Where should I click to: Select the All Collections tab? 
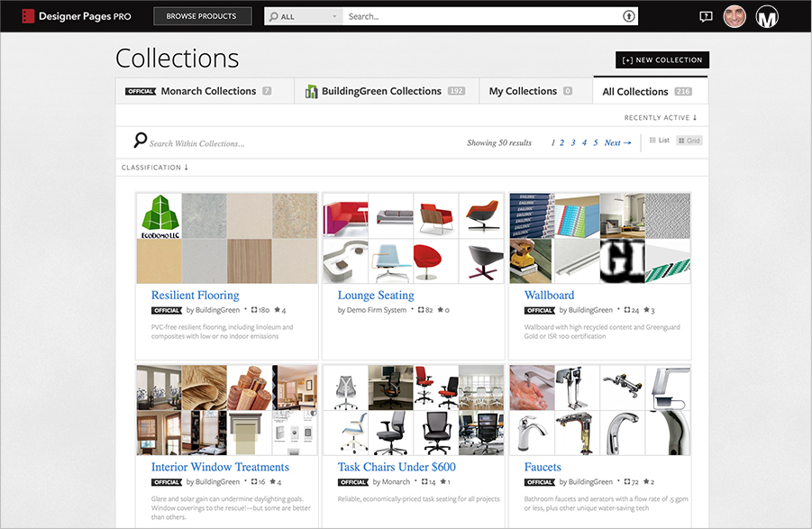(x=651, y=91)
